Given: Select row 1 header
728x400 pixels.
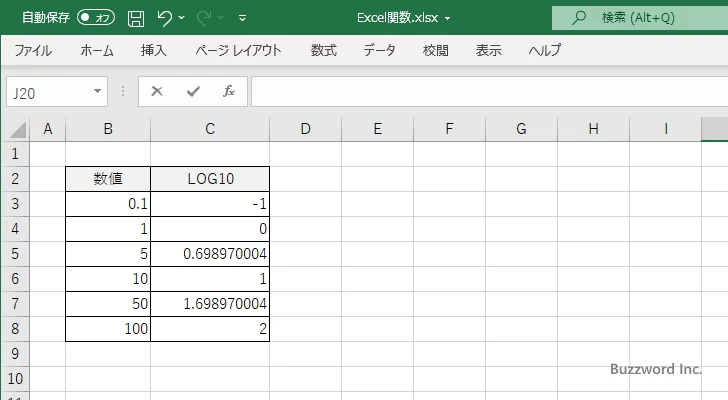Looking at the screenshot, I should point(15,154).
